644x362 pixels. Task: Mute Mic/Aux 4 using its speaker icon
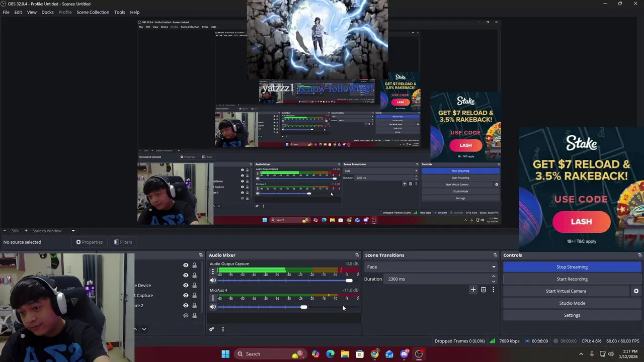pos(213,307)
